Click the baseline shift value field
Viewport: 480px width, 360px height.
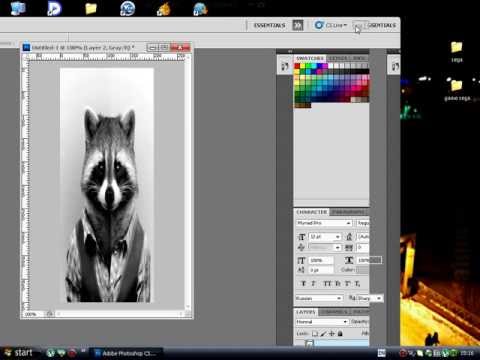click(321, 270)
